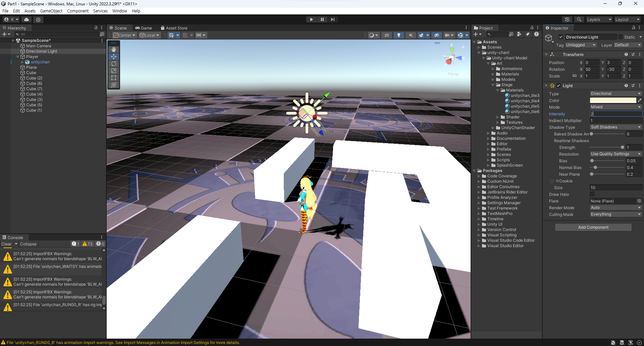Collapse the Packages section in Project
Viewport: 644px width, 346px height.
474,171
